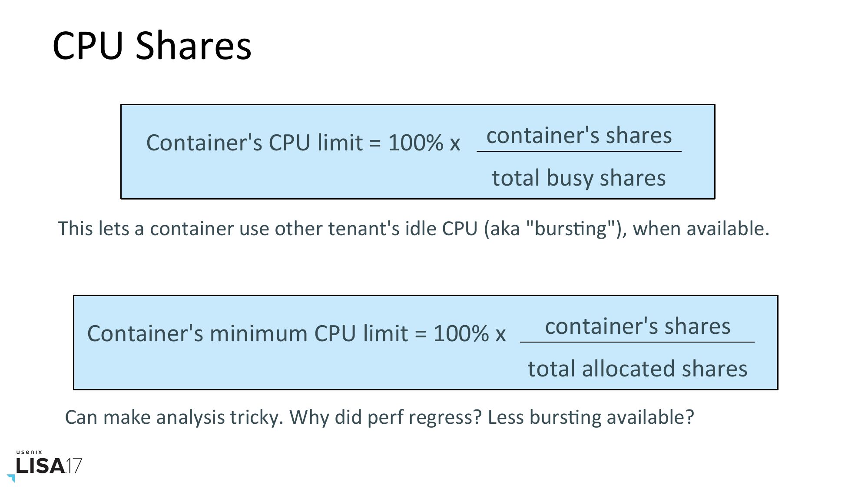Click the "17" numeral in the LISA logo
868x489 pixels.
click(73, 466)
